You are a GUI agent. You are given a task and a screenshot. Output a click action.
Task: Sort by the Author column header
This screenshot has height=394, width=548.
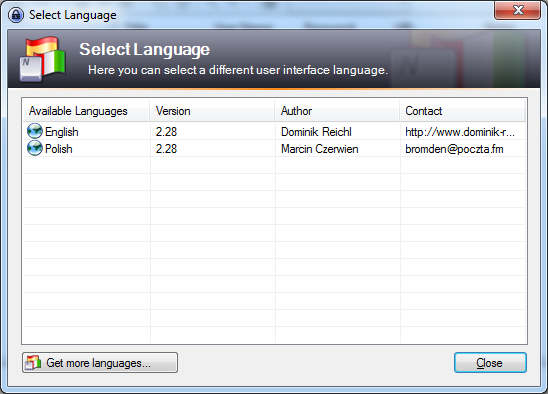pyautogui.click(x=337, y=111)
